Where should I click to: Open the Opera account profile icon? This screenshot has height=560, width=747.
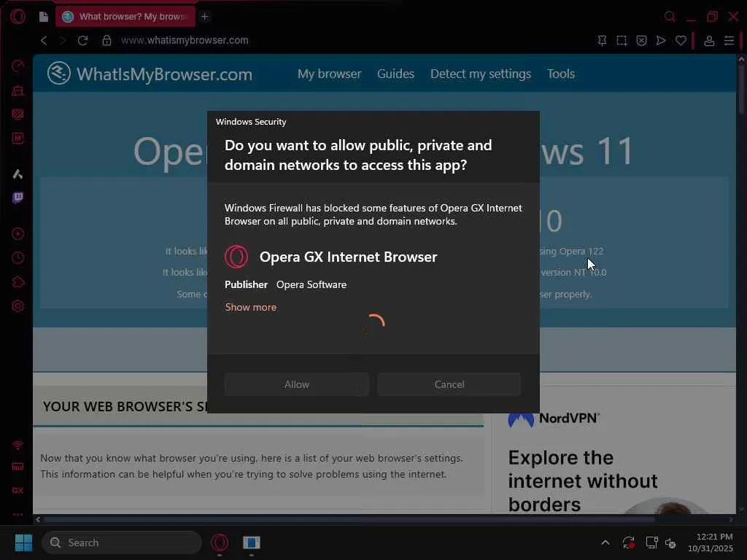point(709,41)
